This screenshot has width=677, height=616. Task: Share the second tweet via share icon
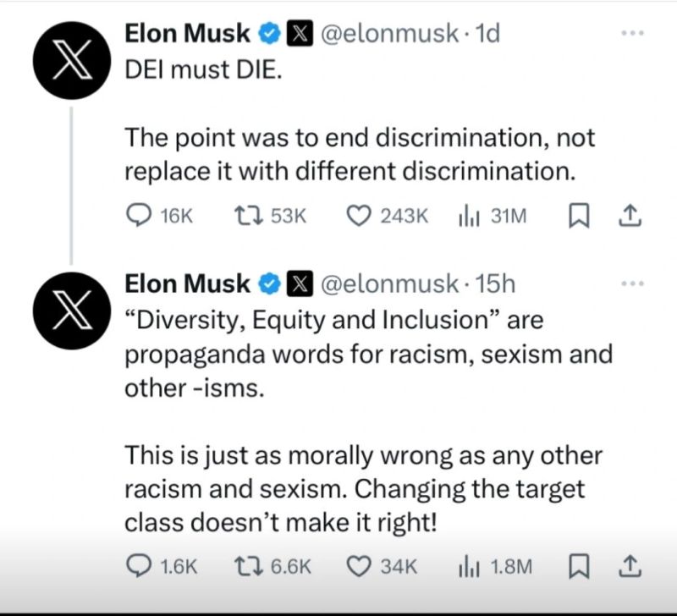pos(629,566)
